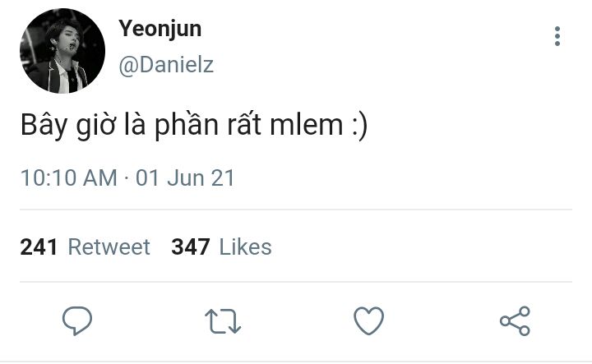Click the 10:10 AM timestamp
Image resolution: width=592 pixels, height=364 pixels.
coord(69,178)
